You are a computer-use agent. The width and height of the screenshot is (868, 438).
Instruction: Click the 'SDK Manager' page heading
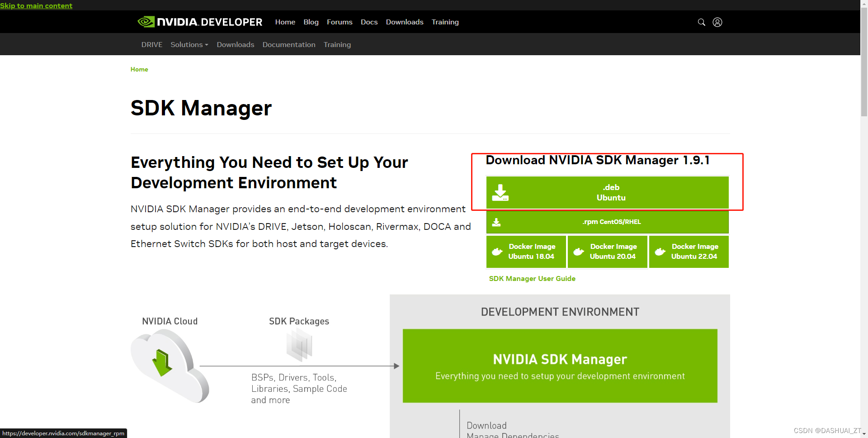201,108
